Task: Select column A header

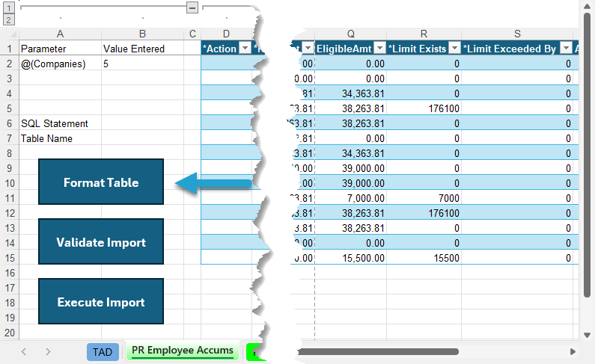Action: (x=61, y=34)
